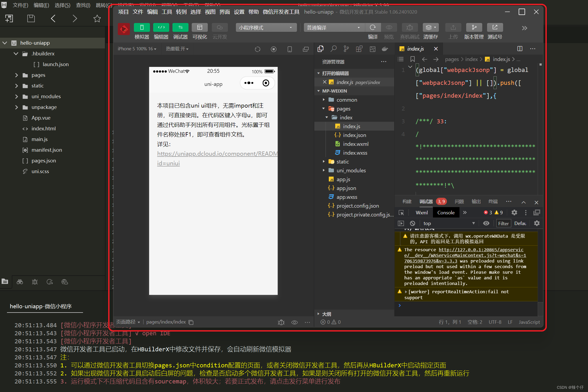The width and height of the screenshot is (588, 392).
Task: Switch to the 构建 build tab
Action: pyautogui.click(x=407, y=201)
